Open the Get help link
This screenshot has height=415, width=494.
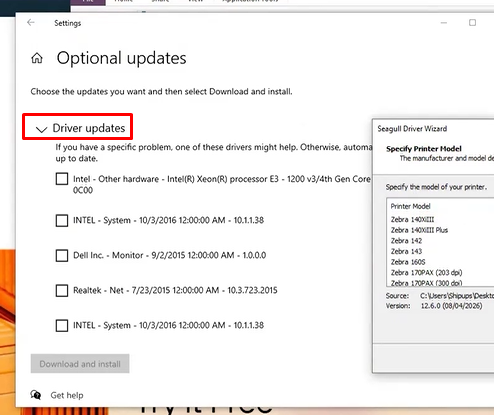click(x=67, y=395)
